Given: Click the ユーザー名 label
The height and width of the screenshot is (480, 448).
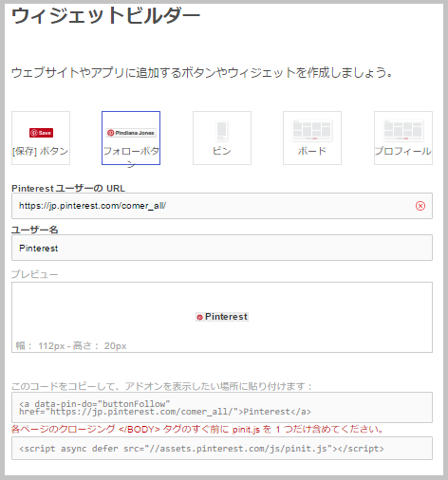Looking at the screenshot, I should 35,230.
